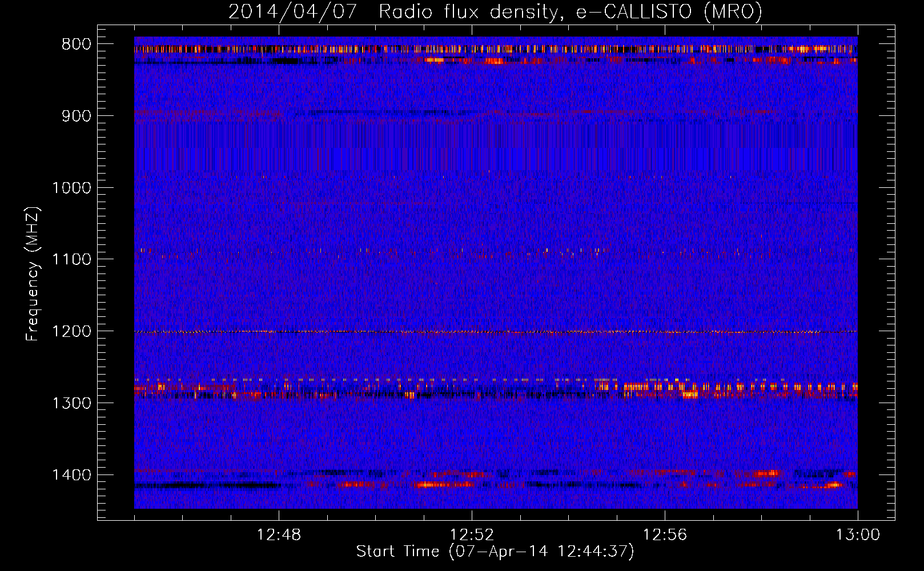This screenshot has height=571, width=924.
Task: Click the Start Time axis caption
Action: [495, 552]
